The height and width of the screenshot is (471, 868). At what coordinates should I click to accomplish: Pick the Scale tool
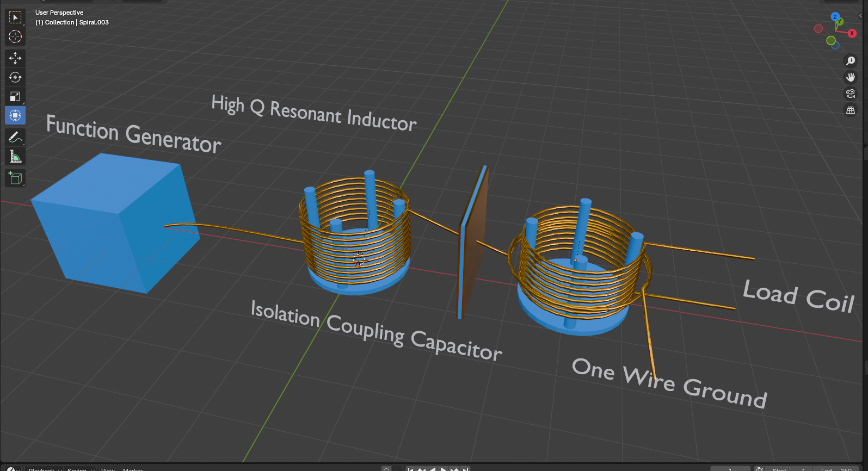15,96
